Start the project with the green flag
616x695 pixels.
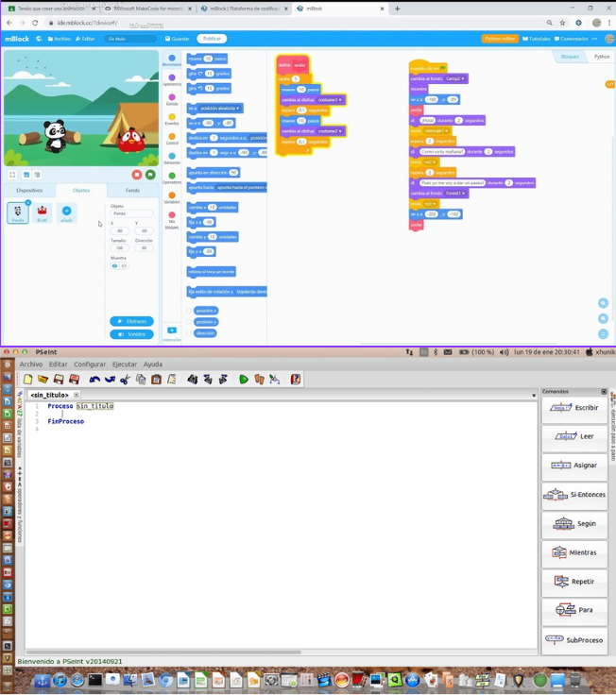(150, 175)
